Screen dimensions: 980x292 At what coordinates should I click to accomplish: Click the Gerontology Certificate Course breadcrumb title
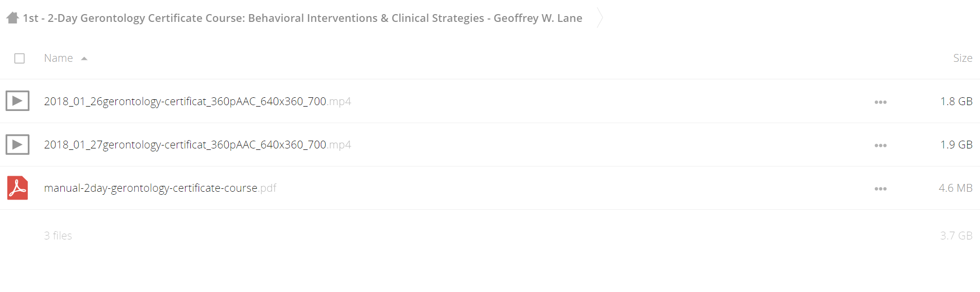pyautogui.click(x=302, y=18)
